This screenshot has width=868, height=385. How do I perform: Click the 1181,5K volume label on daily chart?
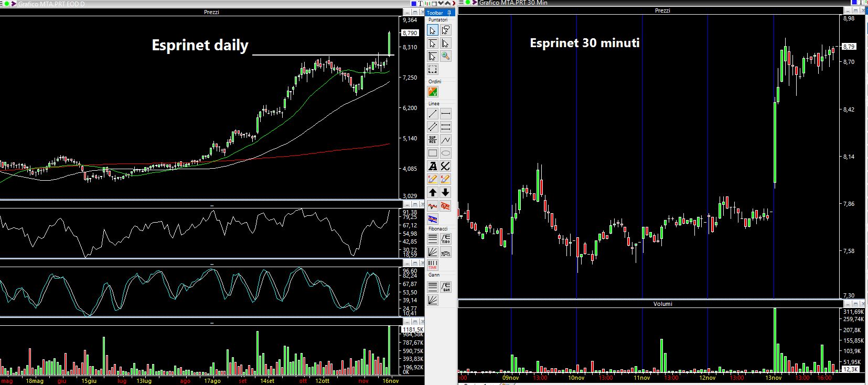point(413,329)
